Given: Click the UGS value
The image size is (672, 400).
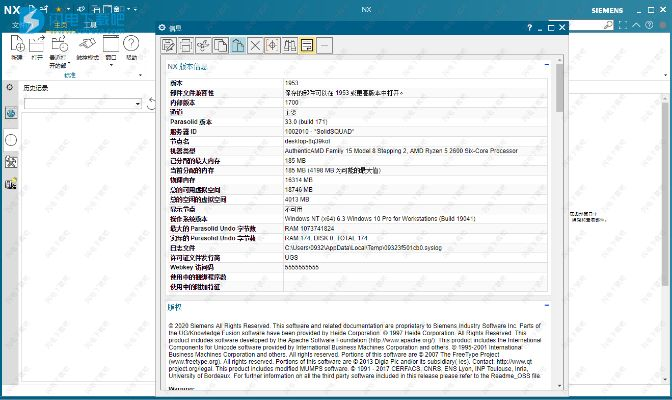Looking at the screenshot, I should click(x=291, y=258).
